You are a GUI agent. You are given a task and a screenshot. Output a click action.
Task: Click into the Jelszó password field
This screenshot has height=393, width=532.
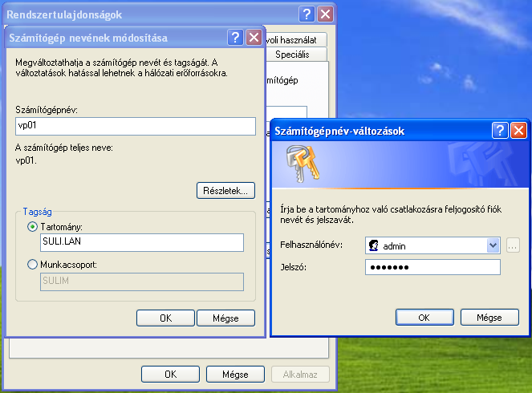[x=433, y=267]
